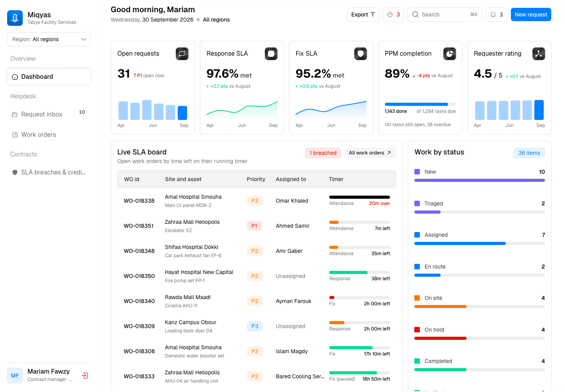Open the clock reminders button showing 3
The height and width of the screenshot is (392, 565).
pos(393,15)
